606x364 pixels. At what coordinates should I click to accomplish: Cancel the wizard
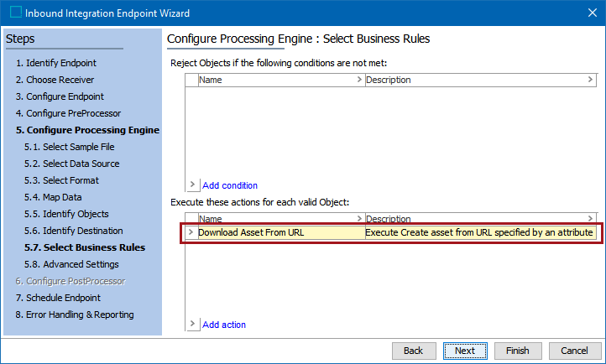[574, 351]
